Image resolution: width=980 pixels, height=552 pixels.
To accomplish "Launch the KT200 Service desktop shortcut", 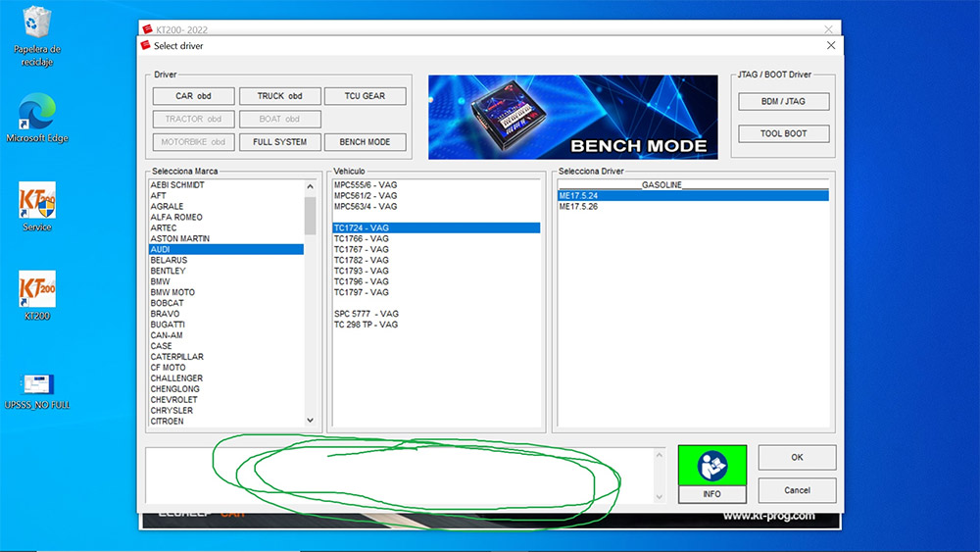I will pos(37,206).
